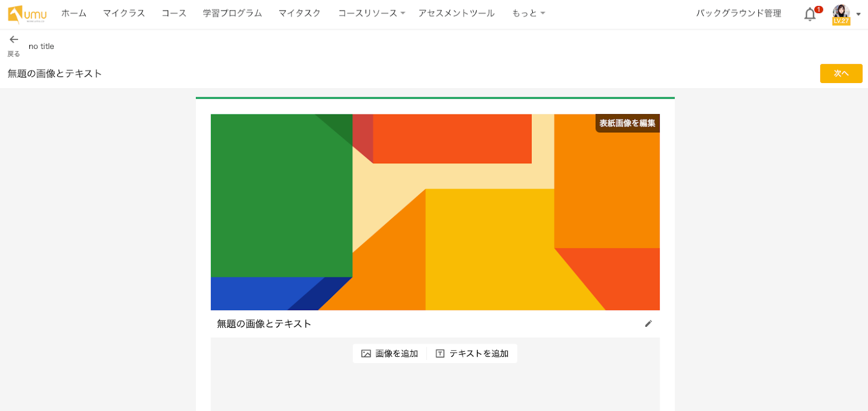Open the notification bell
The image size is (868, 411).
pos(809,15)
